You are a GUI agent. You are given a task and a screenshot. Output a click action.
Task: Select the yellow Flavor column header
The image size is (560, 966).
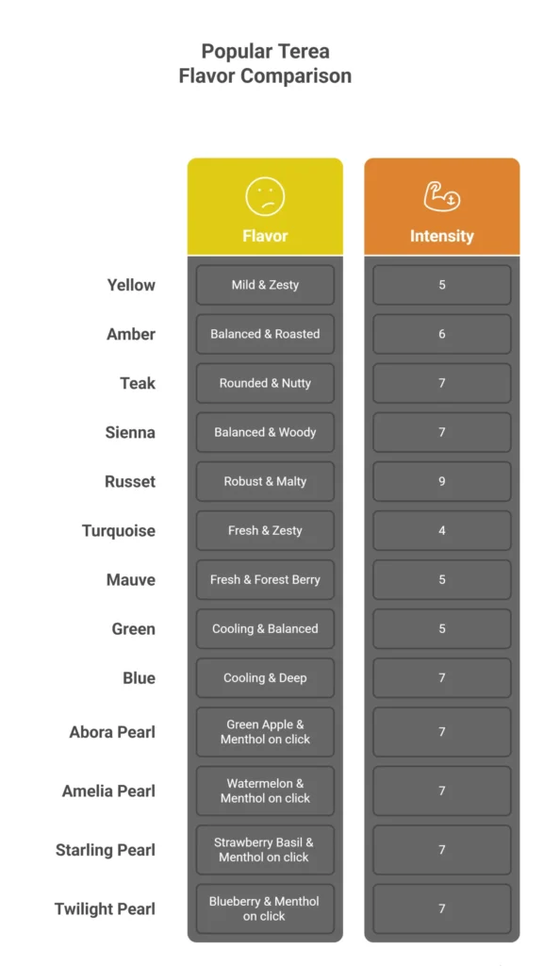pyautogui.click(x=265, y=207)
